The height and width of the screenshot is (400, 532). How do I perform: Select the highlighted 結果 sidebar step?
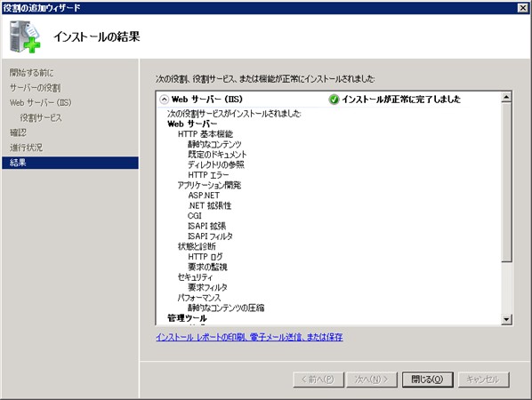(x=70, y=163)
